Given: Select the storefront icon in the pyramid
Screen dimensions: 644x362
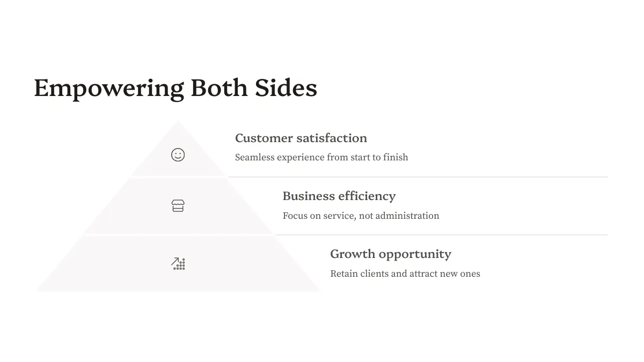Looking at the screenshot, I should (x=178, y=205).
